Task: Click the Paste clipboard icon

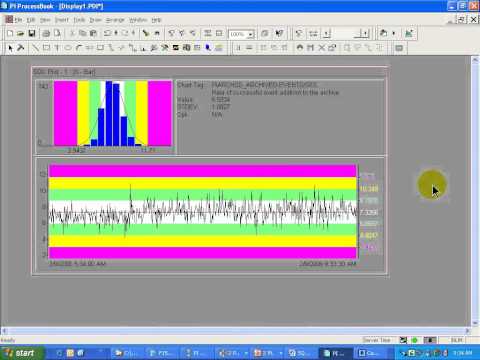Action: pos(94,33)
